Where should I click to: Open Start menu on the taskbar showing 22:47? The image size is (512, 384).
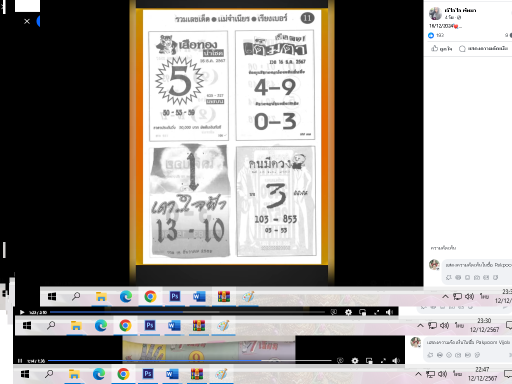coord(25,374)
